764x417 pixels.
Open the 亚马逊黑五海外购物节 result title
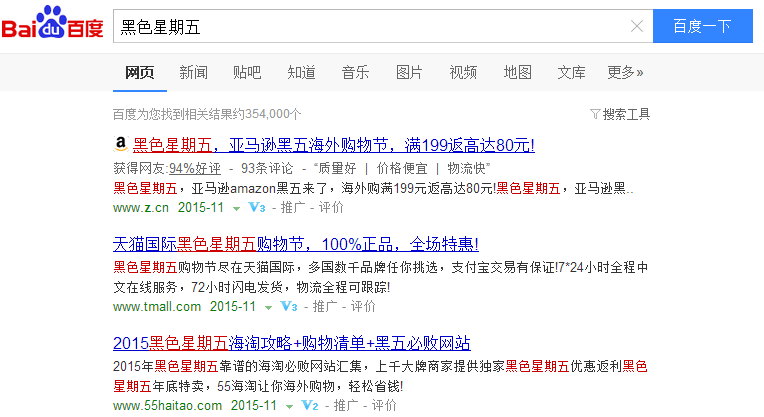(333, 145)
